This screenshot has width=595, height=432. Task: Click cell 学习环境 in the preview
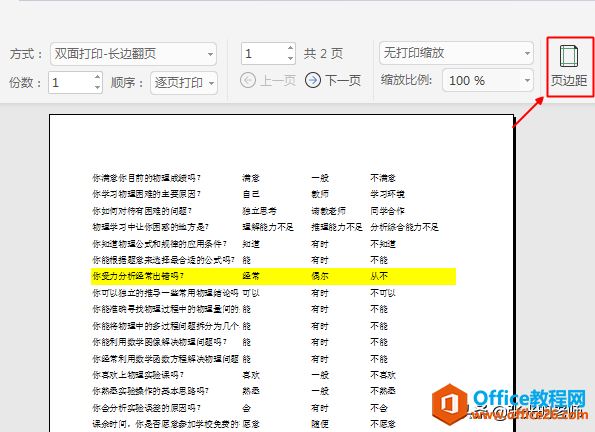387,194
